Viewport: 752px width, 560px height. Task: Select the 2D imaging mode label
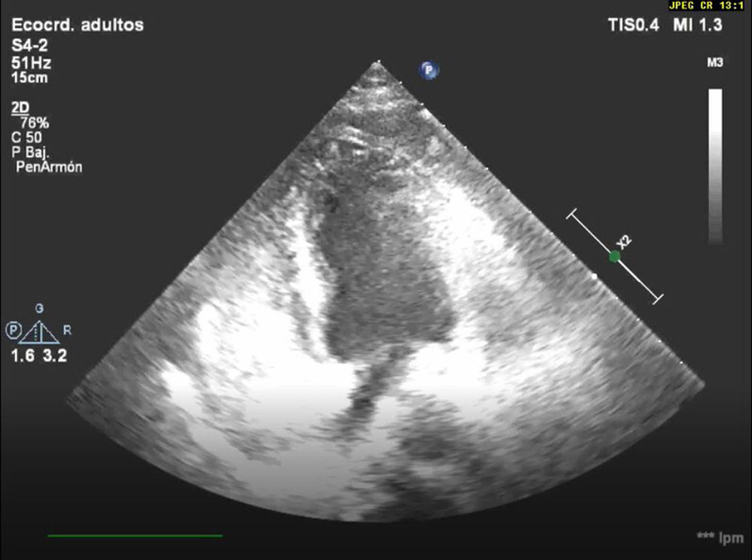pyautogui.click(x=20, y=109)
